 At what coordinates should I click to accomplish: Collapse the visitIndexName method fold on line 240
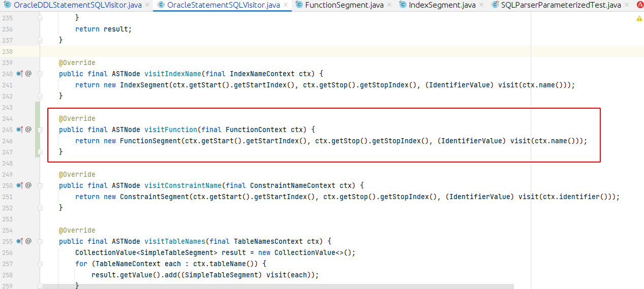[x=40, y=74]
